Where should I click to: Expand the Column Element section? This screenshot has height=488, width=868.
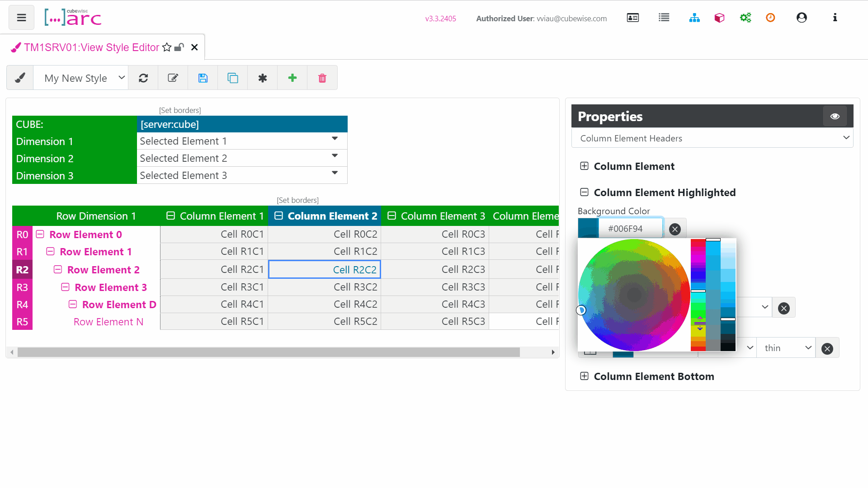click(x=584, y=166)
